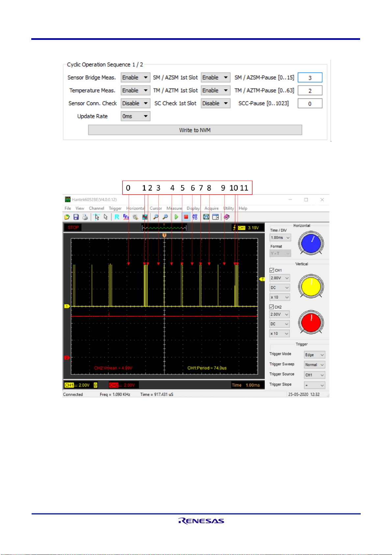Open Trigger Sweep Normal dropdown

click(315, 365)
